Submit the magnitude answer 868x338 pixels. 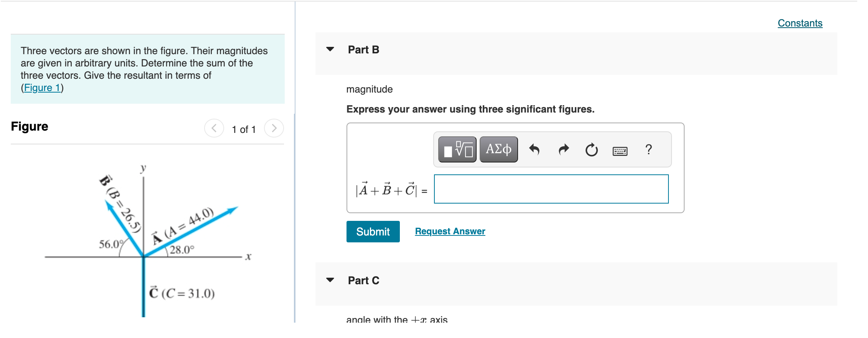373,231
